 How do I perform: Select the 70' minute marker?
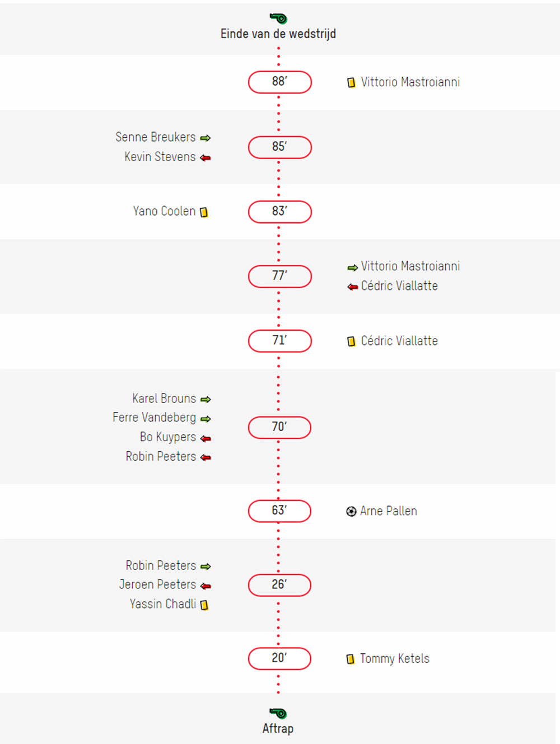(279, 427)
